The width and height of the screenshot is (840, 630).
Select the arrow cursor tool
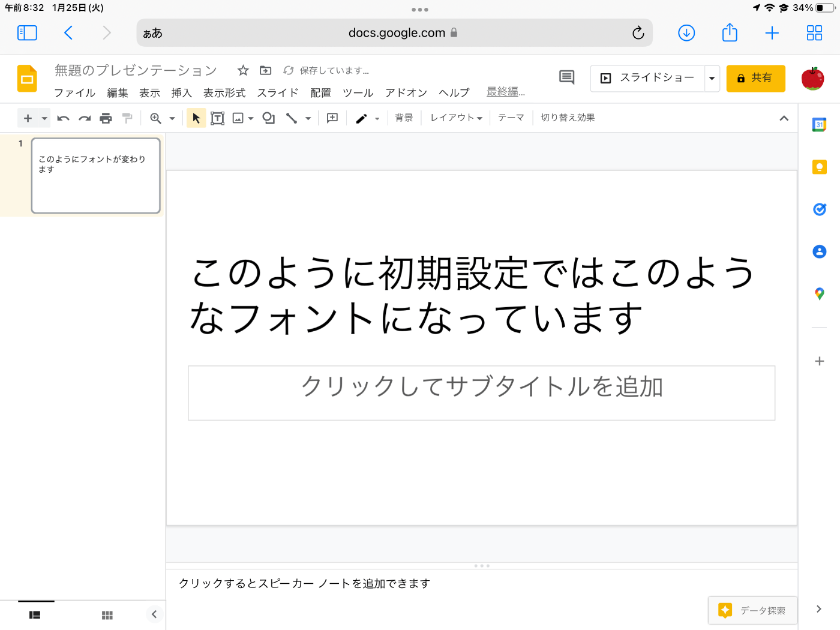196,118
